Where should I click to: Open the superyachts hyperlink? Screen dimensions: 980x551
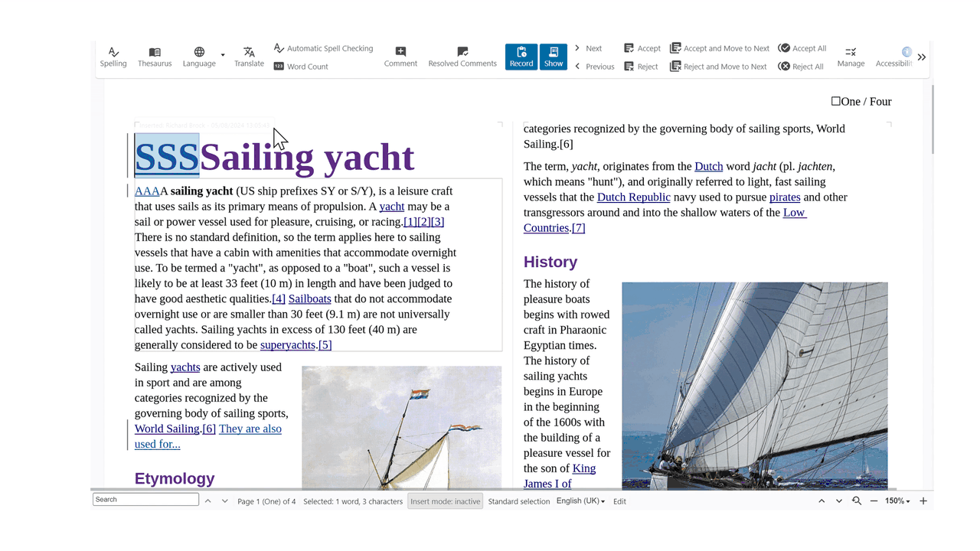288,345
